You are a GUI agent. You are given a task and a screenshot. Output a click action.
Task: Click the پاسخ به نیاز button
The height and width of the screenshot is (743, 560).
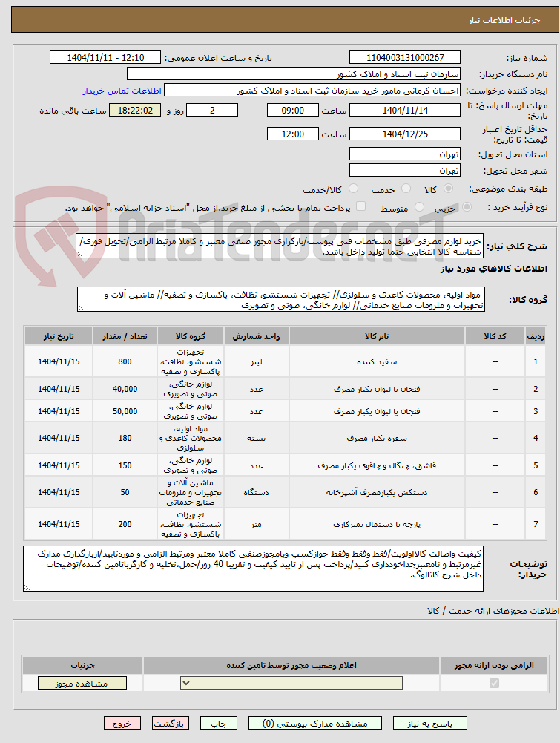[429, 723]
